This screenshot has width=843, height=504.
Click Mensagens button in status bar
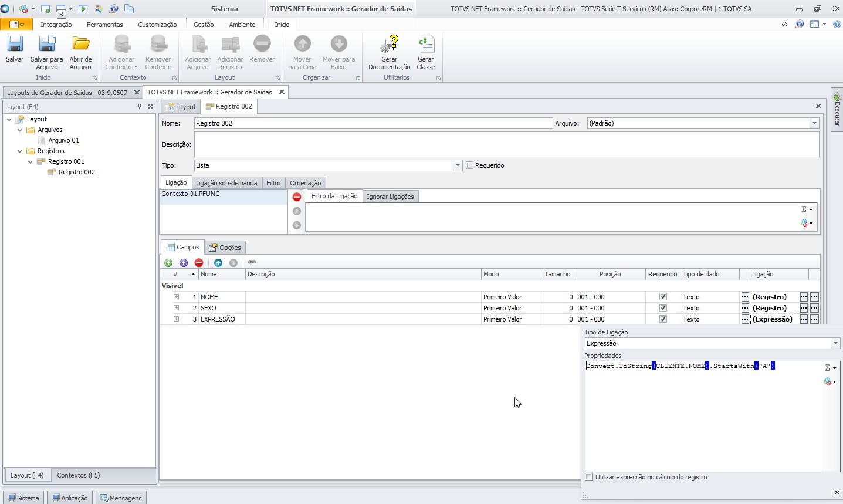(121, 498)
